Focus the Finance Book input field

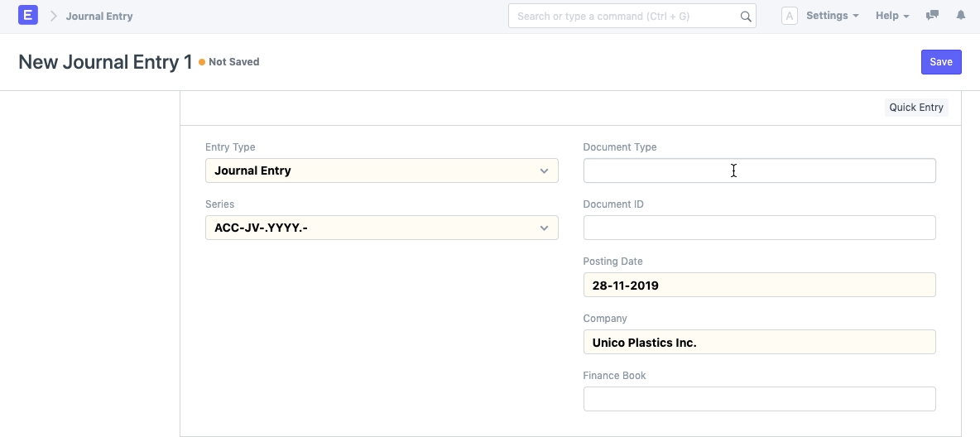(x=759, y=399)
